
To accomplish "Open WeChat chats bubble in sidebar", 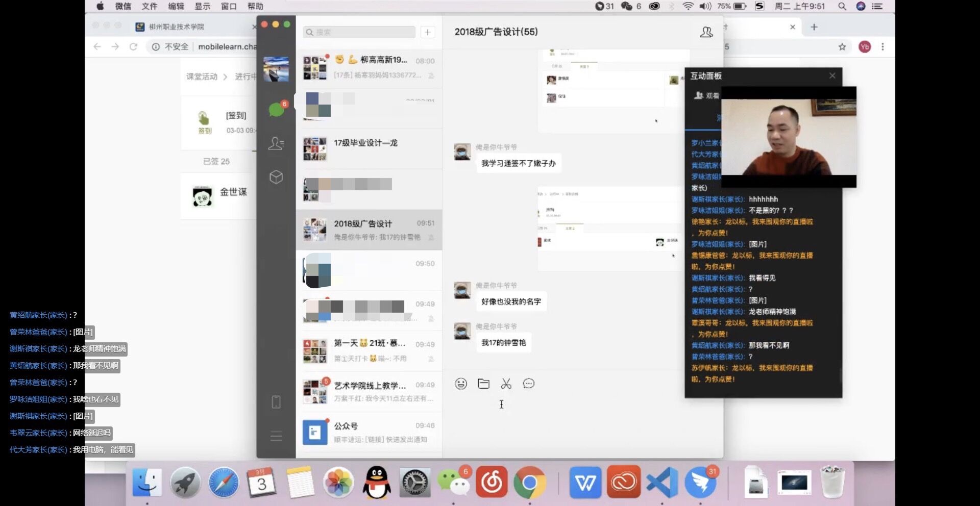I will point(276,109).
